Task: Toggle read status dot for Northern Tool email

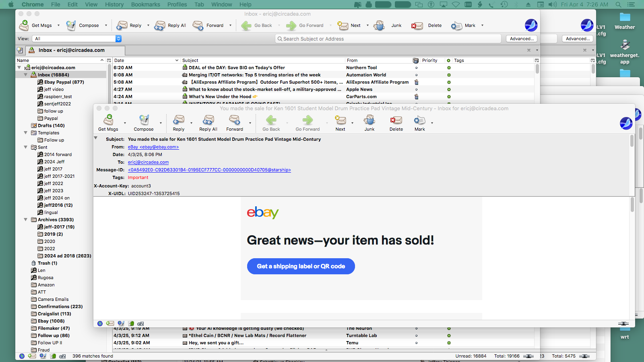Action: pos(416,68)
